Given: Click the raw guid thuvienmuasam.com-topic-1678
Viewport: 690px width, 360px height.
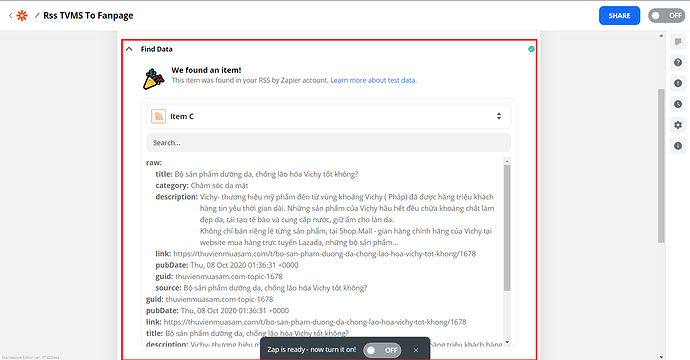Looking at the screenshot, I should [229, 276].
